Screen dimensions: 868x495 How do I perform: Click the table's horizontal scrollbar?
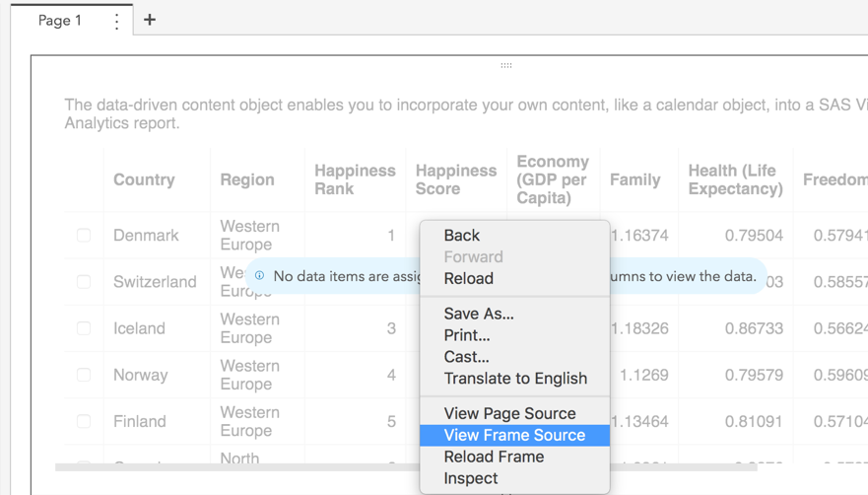[236, 467]
